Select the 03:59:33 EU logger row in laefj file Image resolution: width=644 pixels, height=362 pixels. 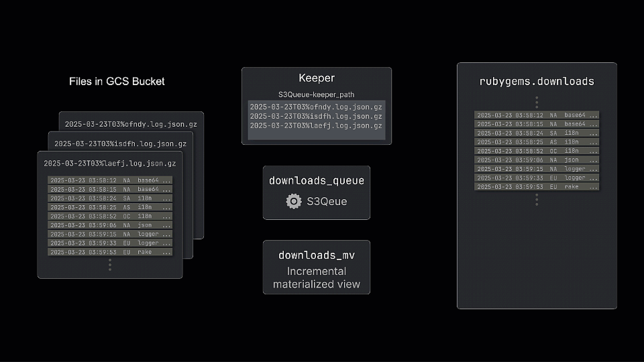point(110,243)
